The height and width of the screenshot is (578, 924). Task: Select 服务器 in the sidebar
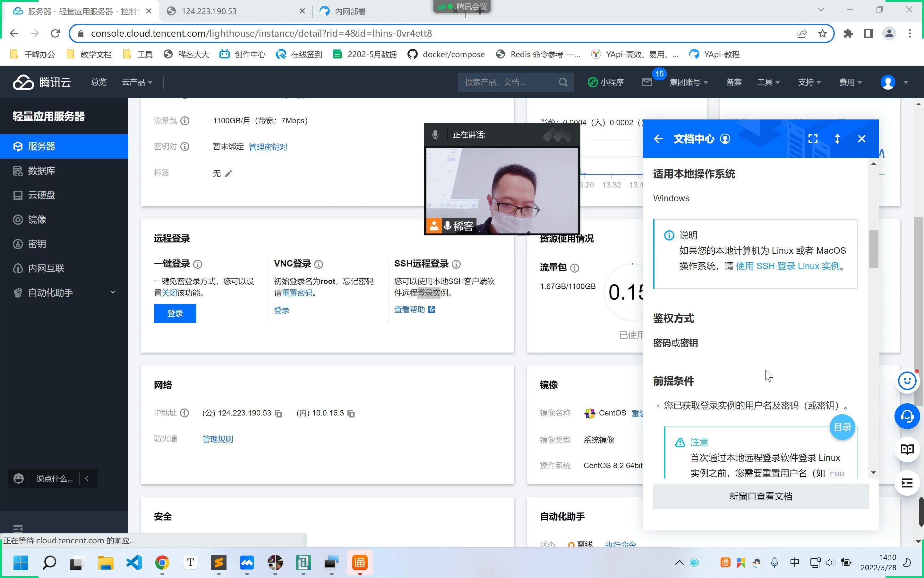point(64,146)
